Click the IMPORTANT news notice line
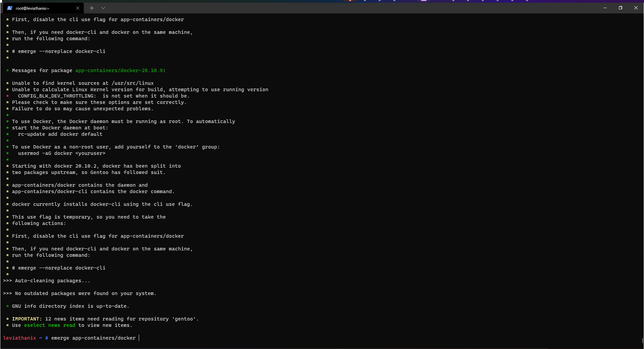Image resolution: width=644 pixels, height=349 pixels. click(x=101, y=319)
